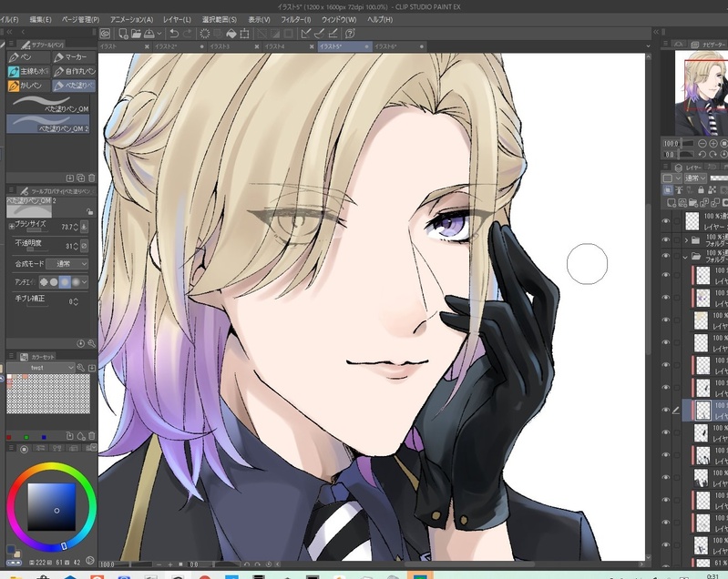Screen dimensions: 728x579
Task: Create new layer folder icon
Action: pos(693,203)
